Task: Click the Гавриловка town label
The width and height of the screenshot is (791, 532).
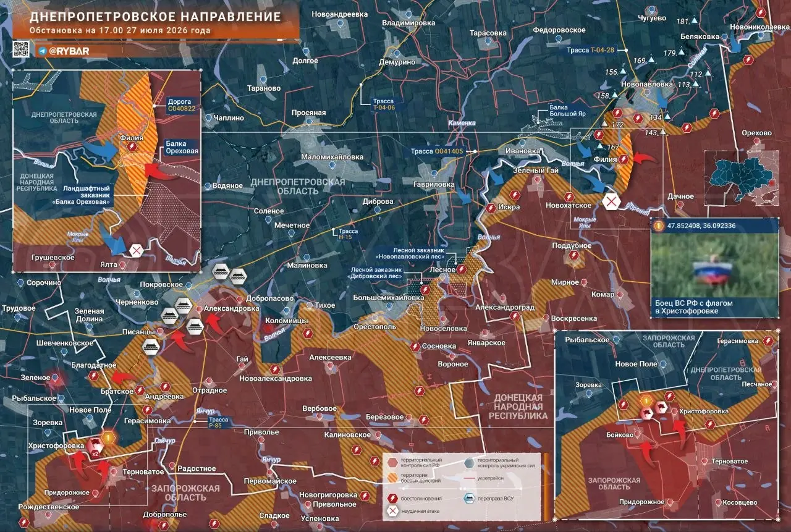Action: click(x=434, y=185)
